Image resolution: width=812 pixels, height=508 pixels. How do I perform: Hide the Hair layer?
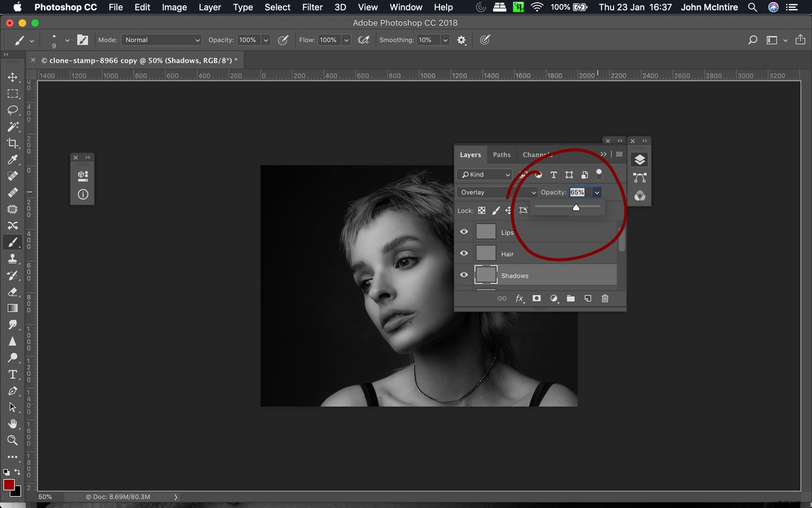464,253
